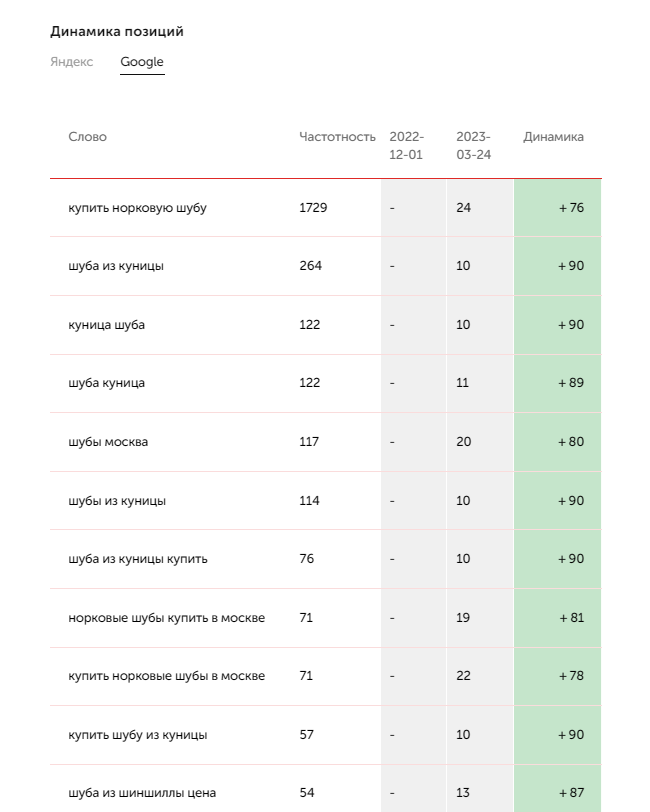Click the keyword 'шуба из куницы'
Image resolution: width=650 pixels, height=812 pixels.
[x=116, y=266]
